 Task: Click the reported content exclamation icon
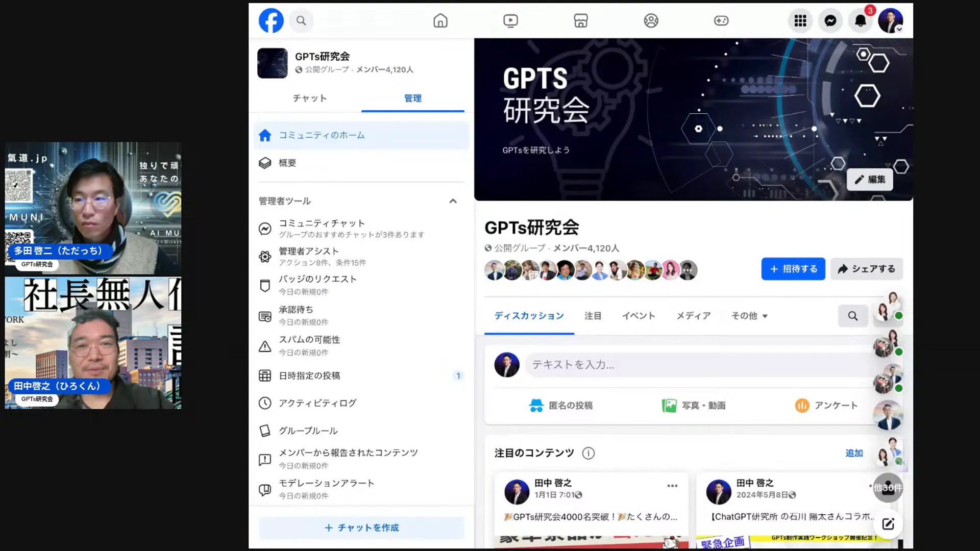(265, 460)
